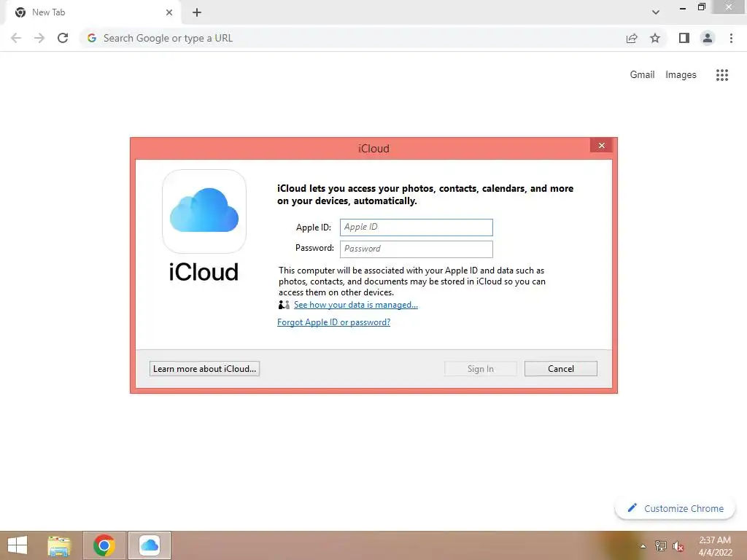Show hidden system tray icons

(x=643, y=546)
